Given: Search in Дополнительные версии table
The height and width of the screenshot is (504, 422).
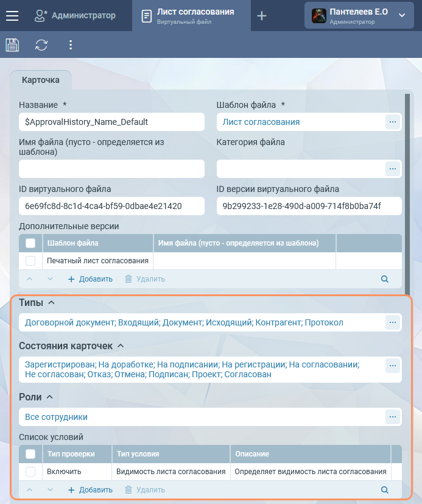Looking at the screenshot, I should click(384, 279).
